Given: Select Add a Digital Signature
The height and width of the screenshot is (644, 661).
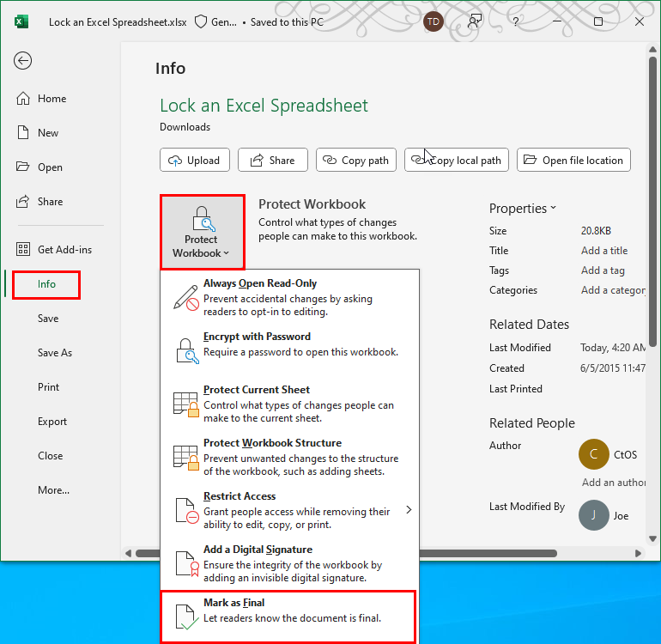Looking at the screenshot, I should tap(289, 563).
